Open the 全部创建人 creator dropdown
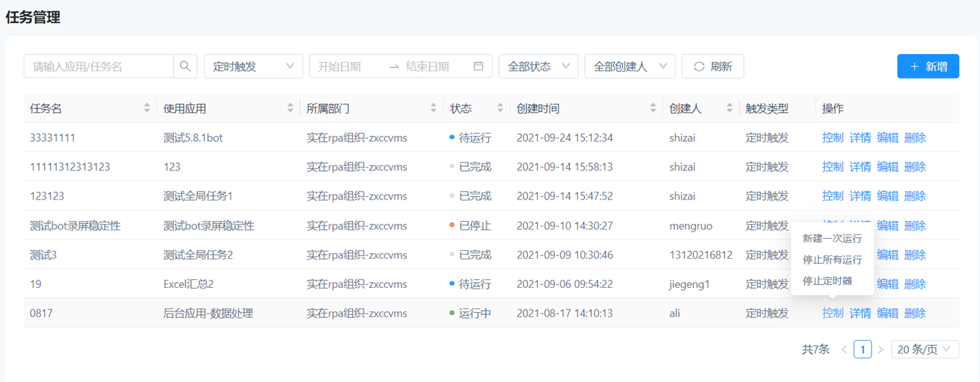980x382 pixels. tap(629, 66)
